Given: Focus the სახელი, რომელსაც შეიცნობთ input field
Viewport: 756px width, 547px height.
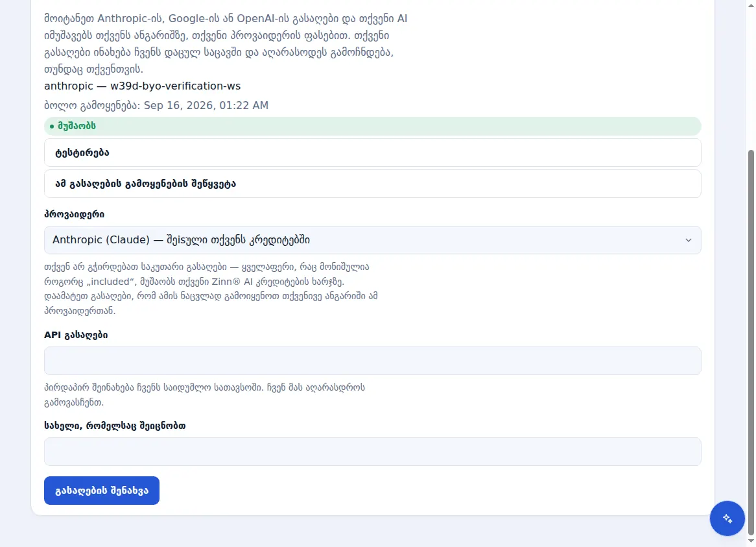Looking at the screenshot, I should tap(372, 452).
